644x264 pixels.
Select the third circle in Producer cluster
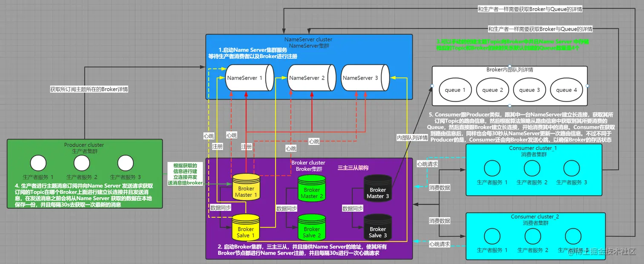pos(125,163)
